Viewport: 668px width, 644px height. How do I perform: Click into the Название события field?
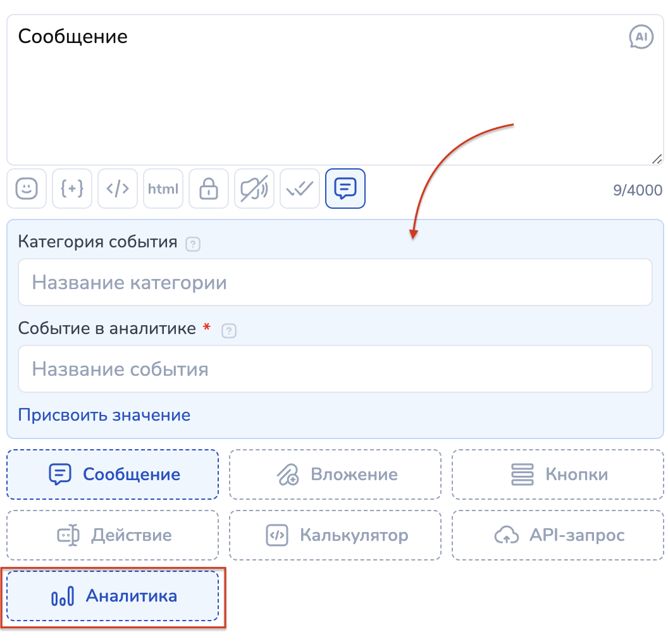tap(335, 369)
